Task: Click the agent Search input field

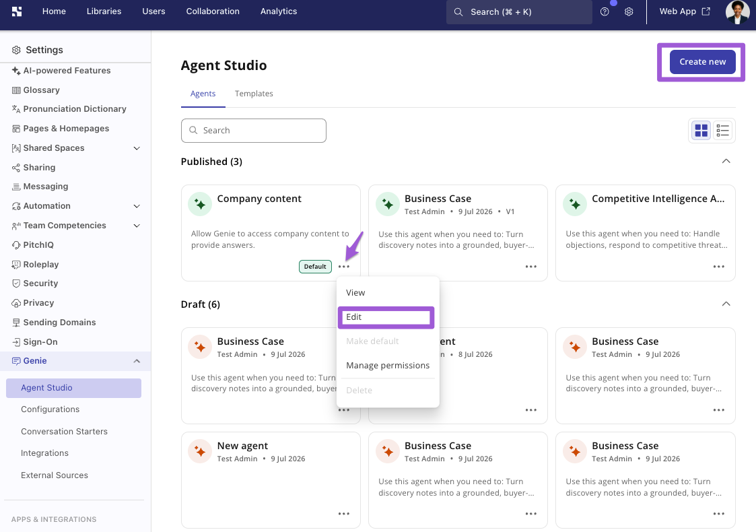Action: pos(254,131)
